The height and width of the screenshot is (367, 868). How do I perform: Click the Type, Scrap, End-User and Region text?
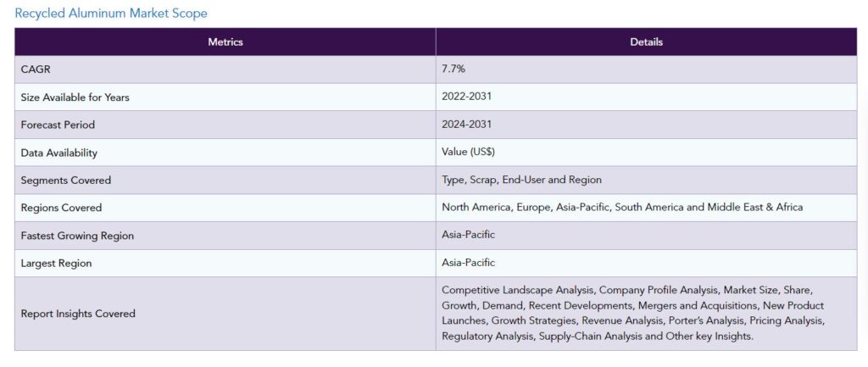coord(521,180)
